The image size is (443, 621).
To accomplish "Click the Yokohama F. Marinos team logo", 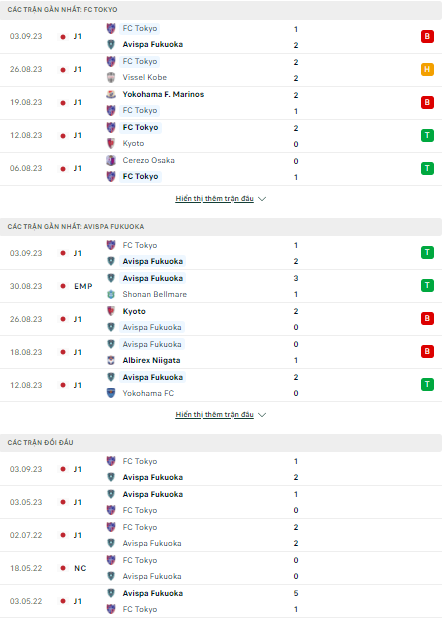I will coord(111,94).
